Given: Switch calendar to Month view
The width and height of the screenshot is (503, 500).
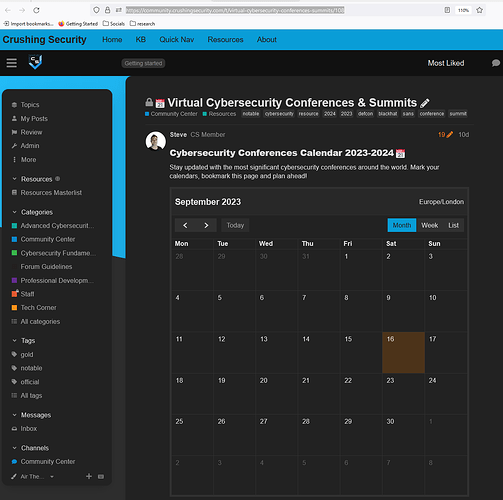Looking at the screenshot, I should pos(402,225).
